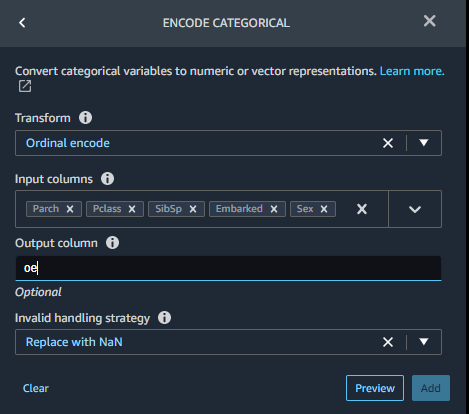Show info tooltip for Output column
469x414 pixels.
[112, 243]
